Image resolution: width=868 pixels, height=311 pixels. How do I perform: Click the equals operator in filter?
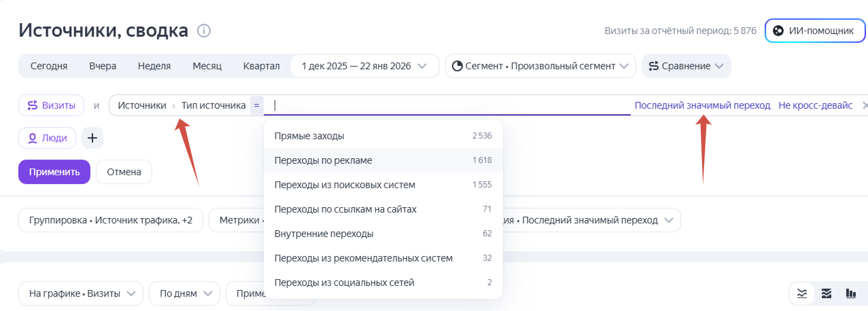click(256, 105)
